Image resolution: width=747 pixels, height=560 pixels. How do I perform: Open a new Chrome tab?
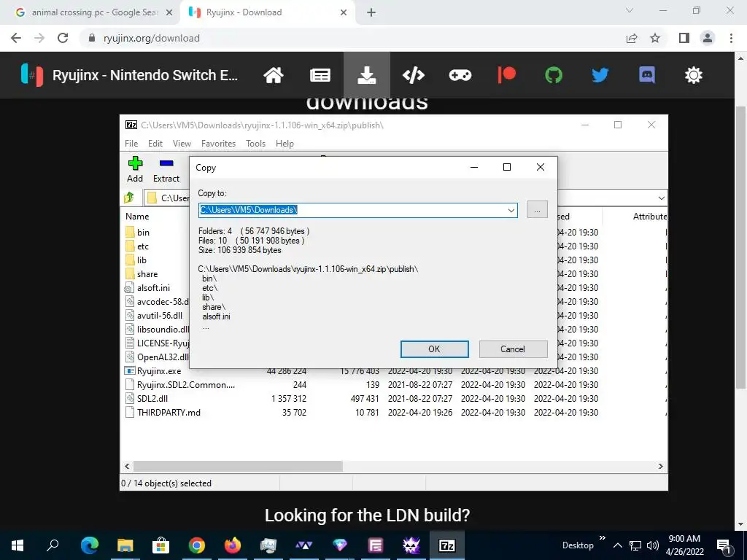371,12
